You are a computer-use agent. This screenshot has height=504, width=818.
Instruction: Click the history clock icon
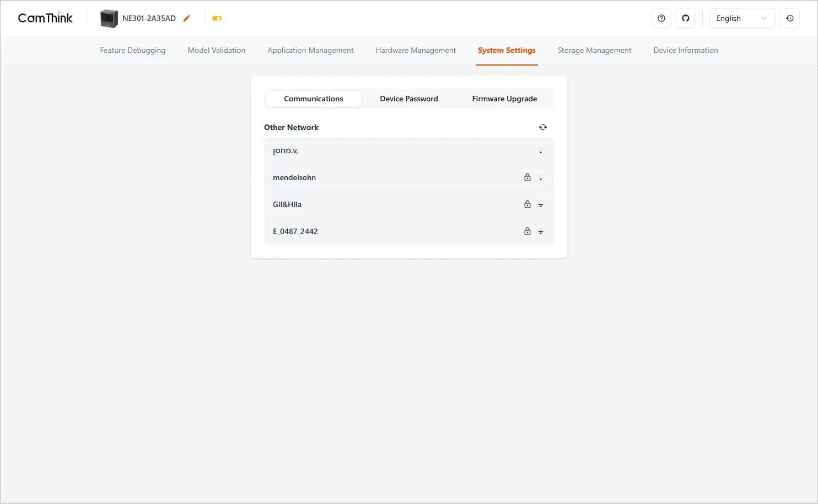(790, 18)
